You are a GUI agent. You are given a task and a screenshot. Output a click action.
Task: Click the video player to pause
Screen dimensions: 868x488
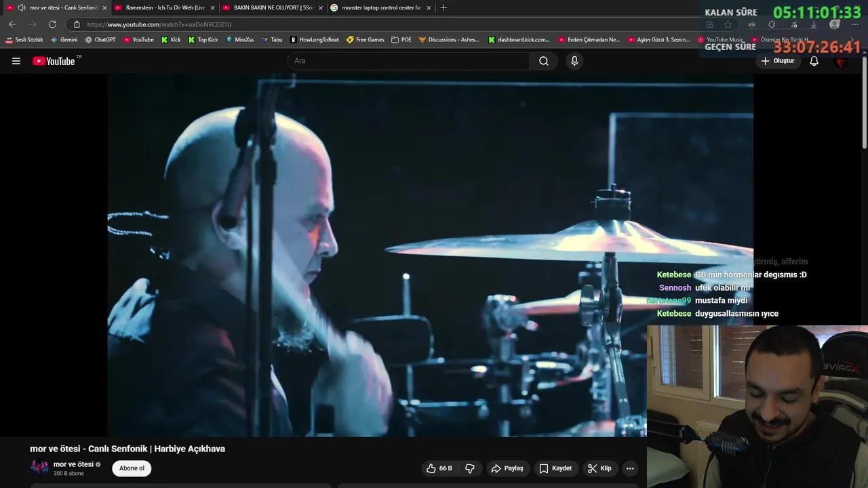point(430,255)
